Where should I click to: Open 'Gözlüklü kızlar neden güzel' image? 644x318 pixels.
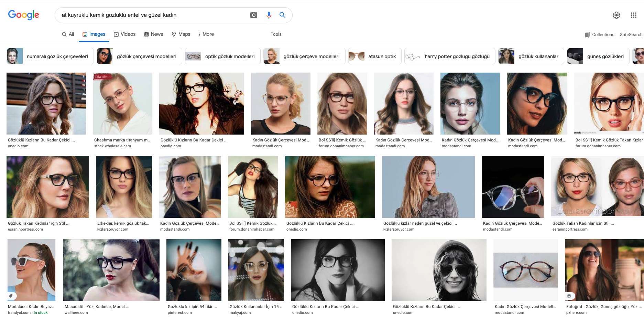pyautogui.click(x=428, y=187)
